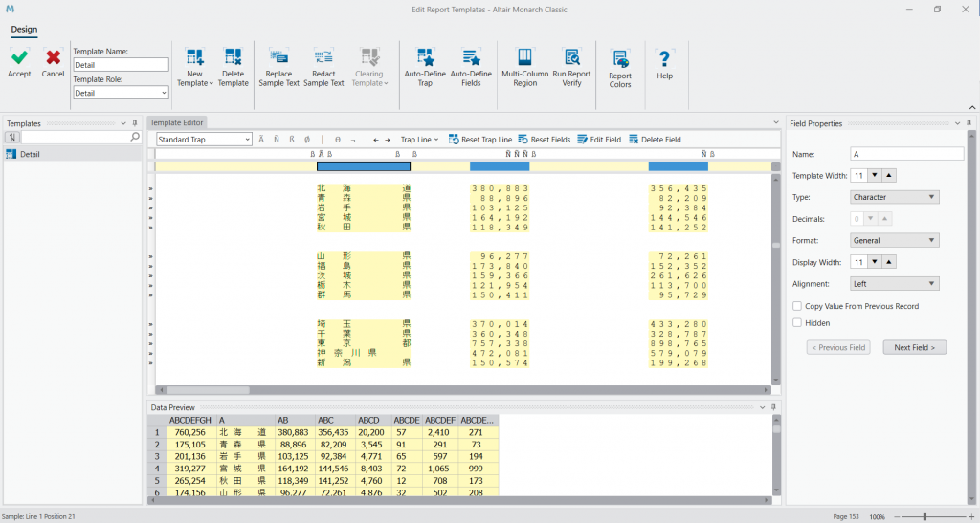
Task: Click the search magnifier in Templates panel
Action: point(135,137)
